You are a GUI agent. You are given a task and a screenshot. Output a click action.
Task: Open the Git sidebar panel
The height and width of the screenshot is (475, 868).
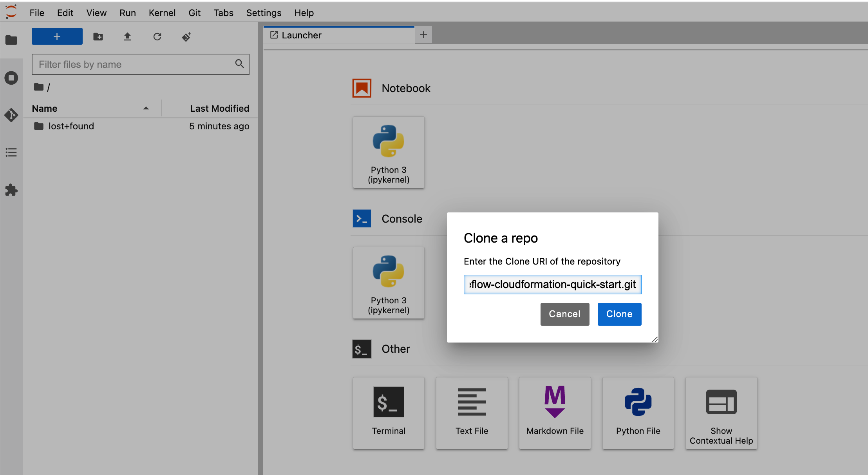11,115
